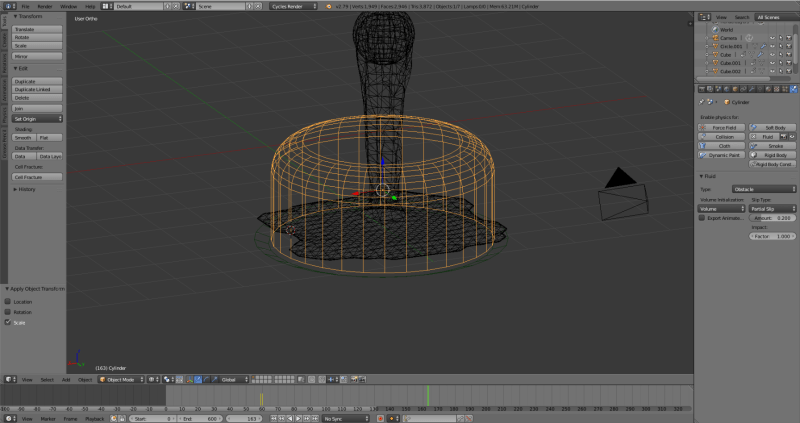Open the Object properties cube tab
This screenshot has width=800, height=423.
pyautogui.click(x=735, y=89)
